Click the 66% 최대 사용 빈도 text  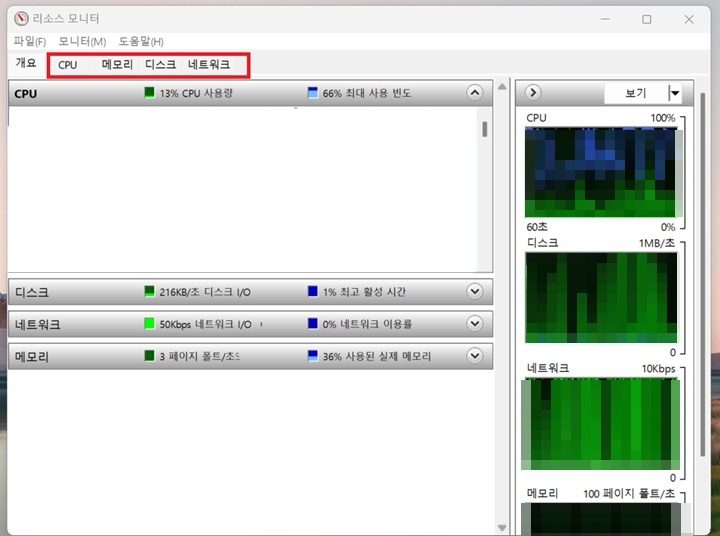[x=367, y=93]
